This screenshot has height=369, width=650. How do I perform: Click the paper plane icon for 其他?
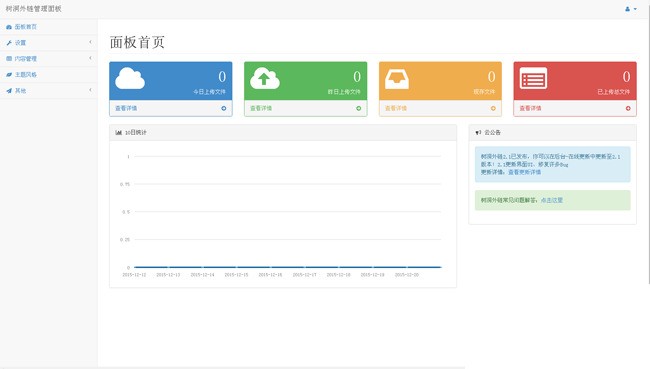[x=9, y=91]
